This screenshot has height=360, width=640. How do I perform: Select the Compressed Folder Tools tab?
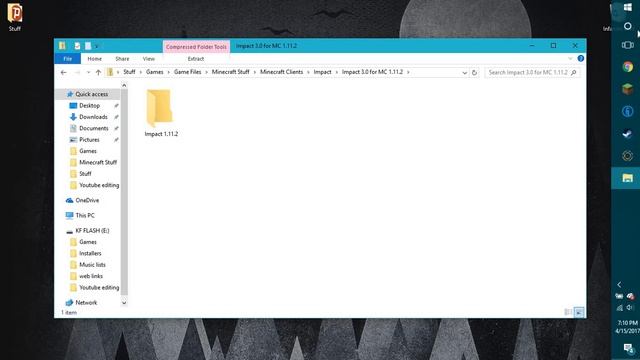196,47
